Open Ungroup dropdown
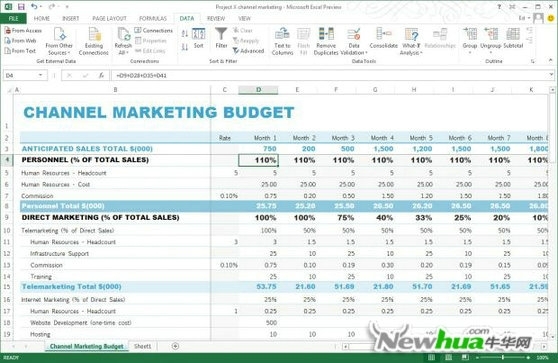The image size is (558, 363). (490, 41)
